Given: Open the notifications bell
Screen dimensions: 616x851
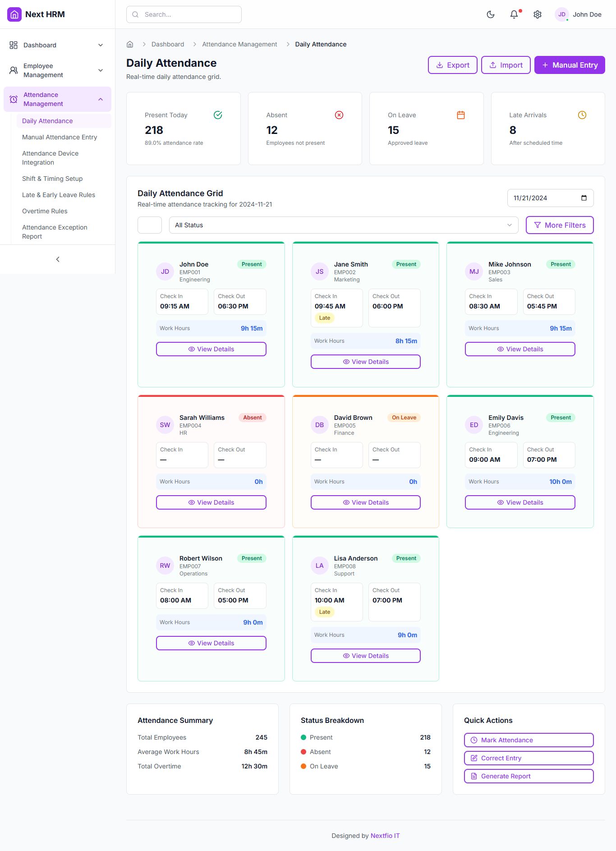Looking at the screenshot, I should click(514, 14).
